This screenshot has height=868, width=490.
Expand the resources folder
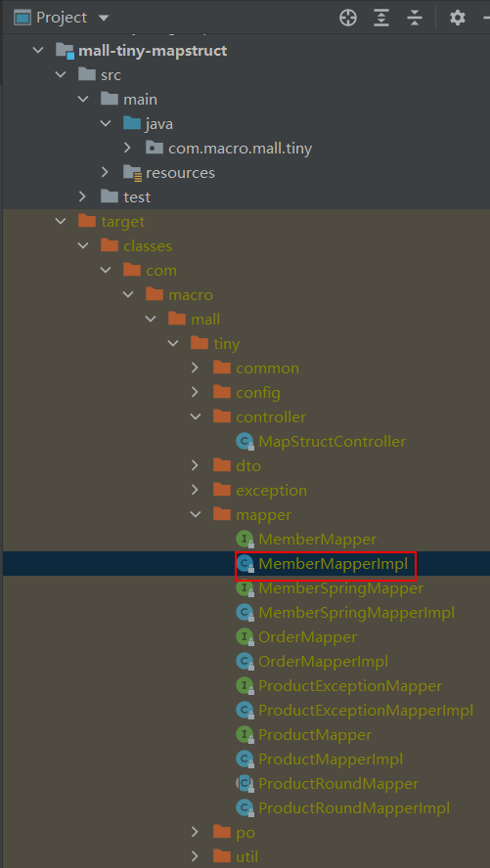click(x=106, y=172)
